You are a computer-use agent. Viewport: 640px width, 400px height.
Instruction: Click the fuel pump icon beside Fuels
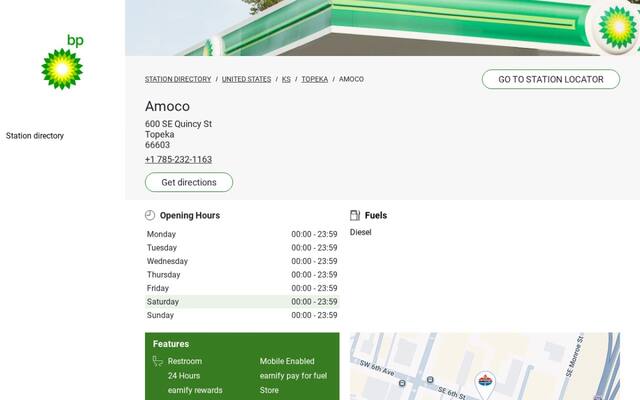[x=355, y=215]
